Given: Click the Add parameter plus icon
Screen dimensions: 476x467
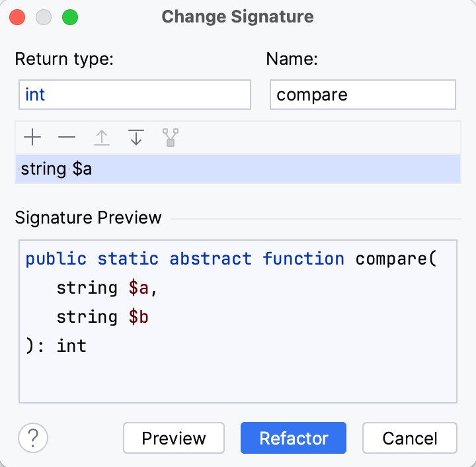Looking at the screenshot, I should [x=32, y=138].
